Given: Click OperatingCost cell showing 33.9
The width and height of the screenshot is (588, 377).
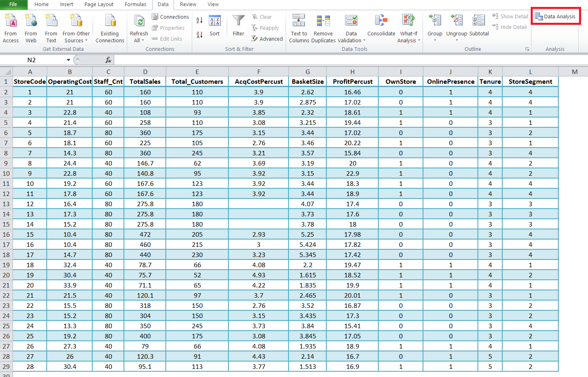Looking at the screenshot, I should pos(70,285).
